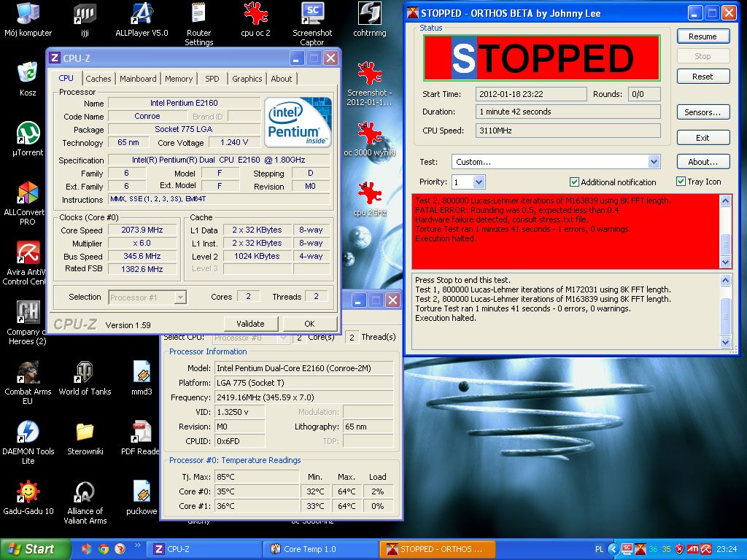Expand hidden quick launch items chevron
The height and width of the screenshot is (560, 747).
click(138, 545)
